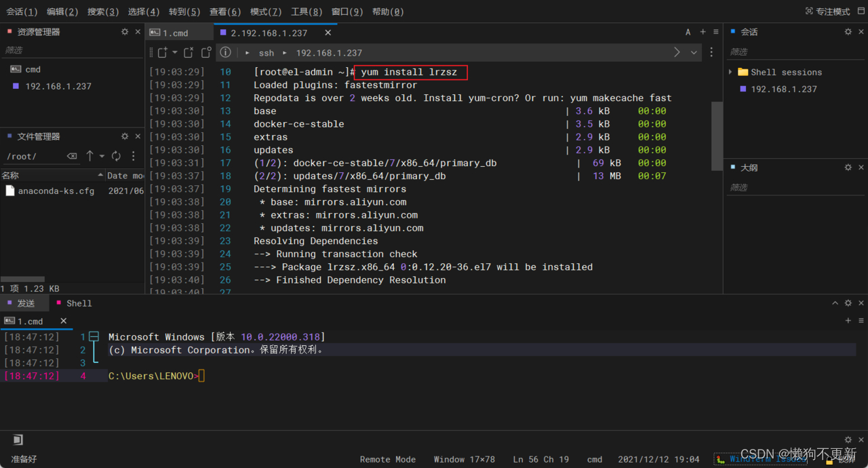Open the 窗口 (Window) menu
This screenshot has height=468, width=868.
(x=347, y=12)
